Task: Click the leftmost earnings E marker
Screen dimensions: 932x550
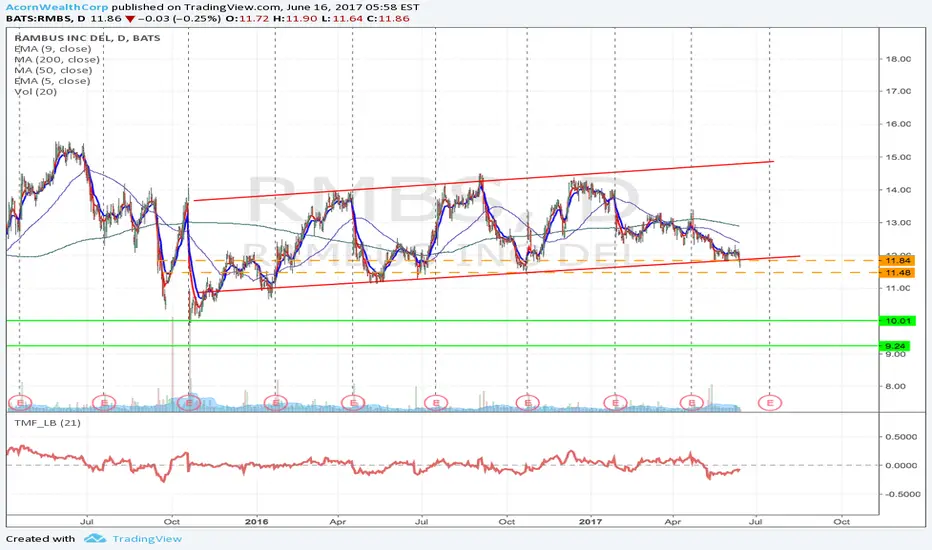Action: click(20, 403)
